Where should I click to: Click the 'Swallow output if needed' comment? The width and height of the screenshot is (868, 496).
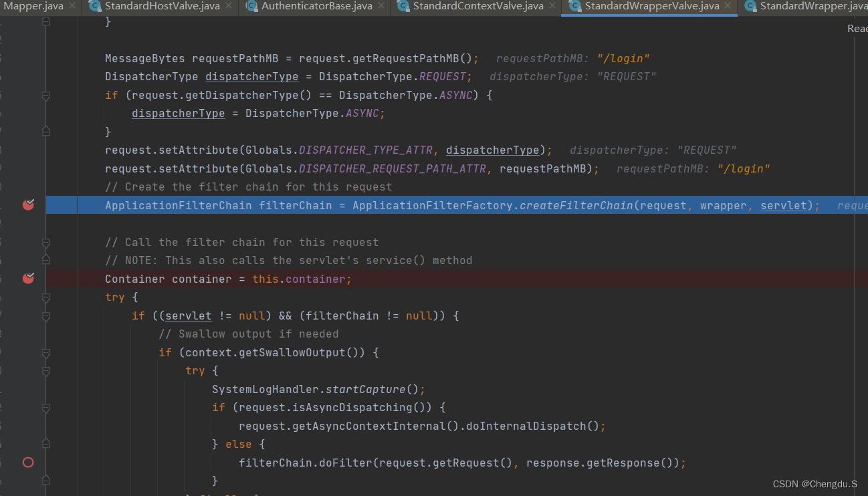point(249,334)
